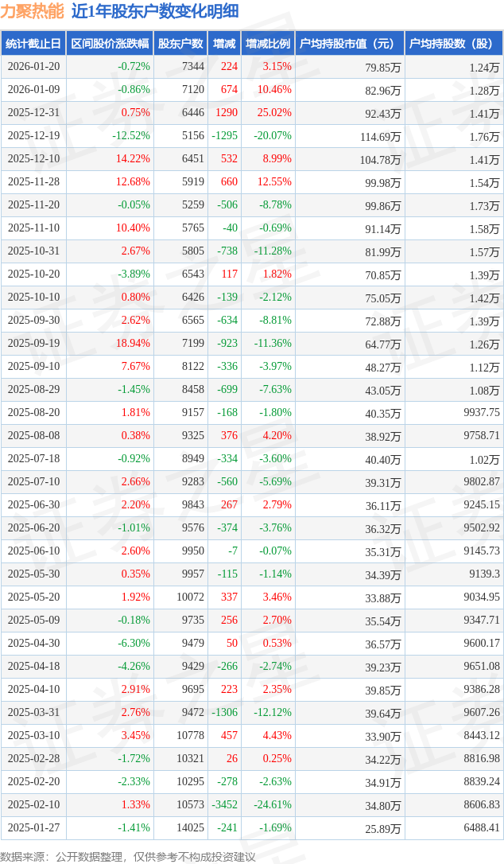Screen dimensions: 504x864
Task: Select the 18.94% price change cell
Action: point(133,344)
